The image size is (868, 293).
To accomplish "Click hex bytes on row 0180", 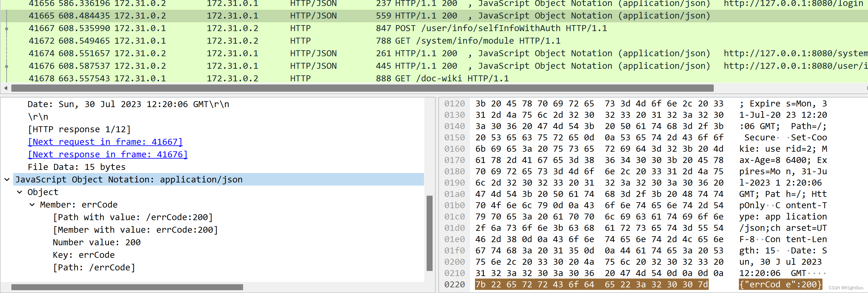I will [x=599, y=171].
